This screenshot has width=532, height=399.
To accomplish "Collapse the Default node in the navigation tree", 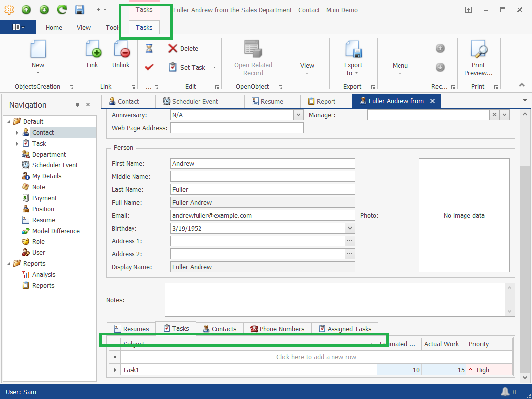I will pos(8,121).
